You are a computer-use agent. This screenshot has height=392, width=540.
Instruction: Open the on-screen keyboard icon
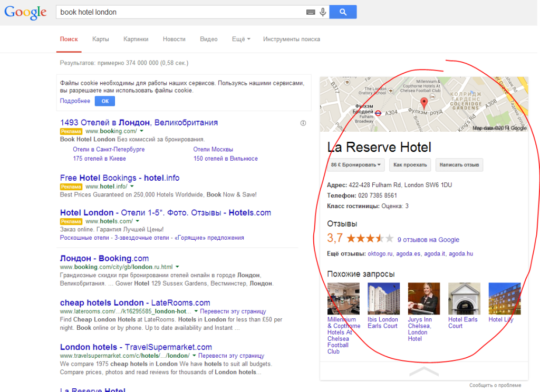pos(310,12)
